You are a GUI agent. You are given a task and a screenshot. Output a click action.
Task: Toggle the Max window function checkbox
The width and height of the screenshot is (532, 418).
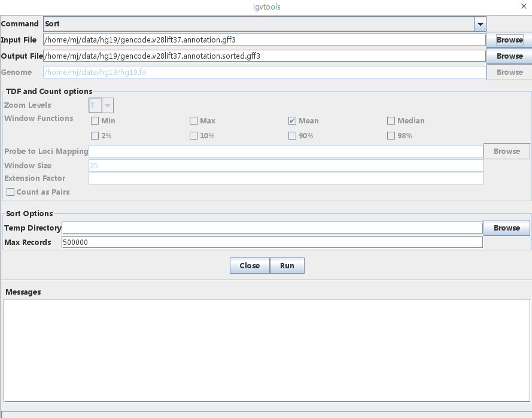[x=193, y=120]
